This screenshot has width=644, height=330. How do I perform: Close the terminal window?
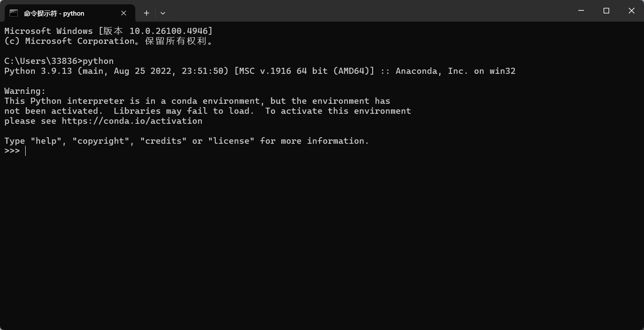[631, 10]
